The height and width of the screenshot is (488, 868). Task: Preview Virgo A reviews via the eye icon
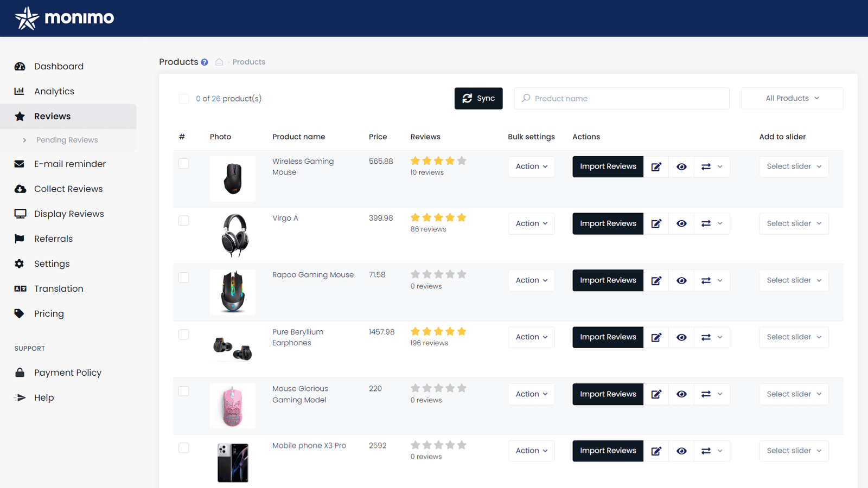[x=681, y=223]
